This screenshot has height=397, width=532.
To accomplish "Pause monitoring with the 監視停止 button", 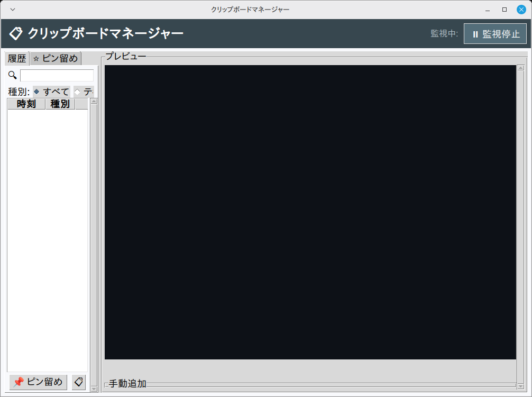I will (495, 34).
